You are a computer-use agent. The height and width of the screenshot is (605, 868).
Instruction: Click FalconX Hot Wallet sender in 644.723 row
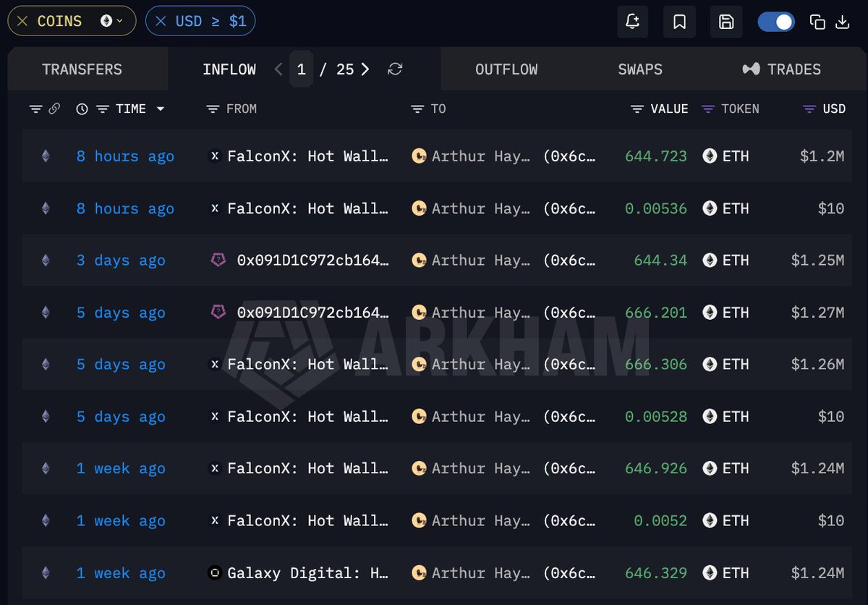308,156
